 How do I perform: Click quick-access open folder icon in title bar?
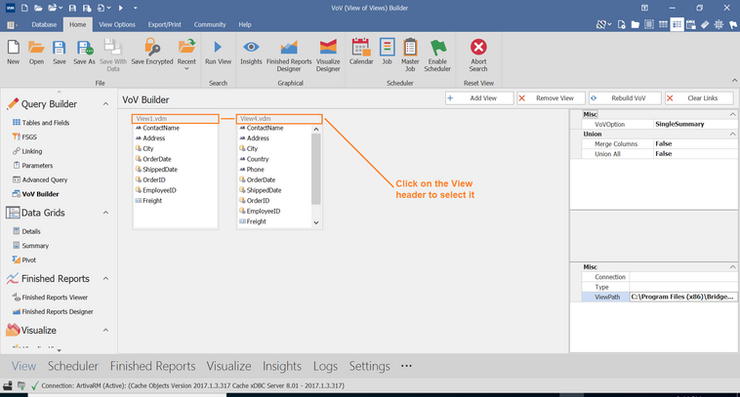[x=38, y=8]
